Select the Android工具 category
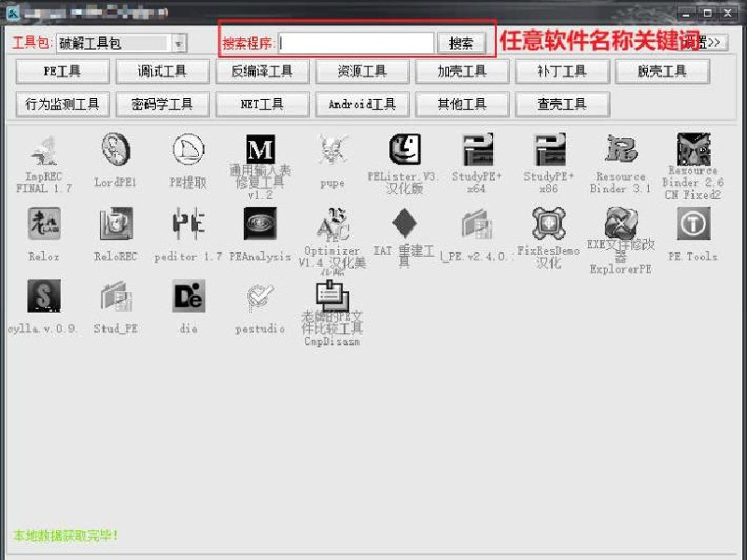The width and height of the screenshot is (747, 560). [x=362, y=104]
